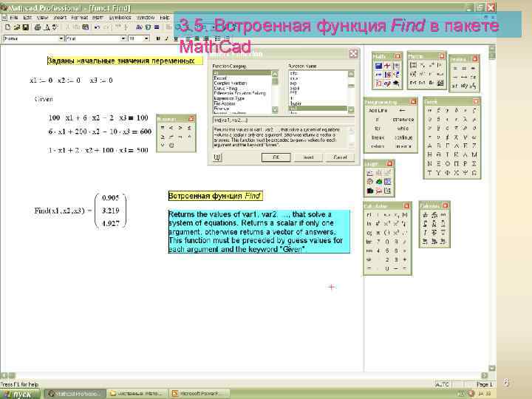The width and height of the screenshot is (532, 399).
Task: Click 'while' in Programming palette
Action: pyautogui.click(x=403, y=129)
